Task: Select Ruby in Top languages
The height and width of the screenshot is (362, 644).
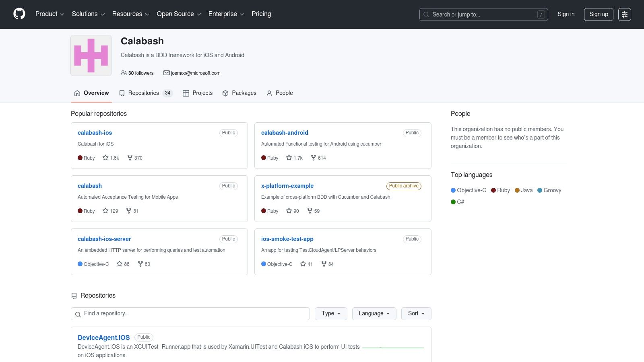Action: tap(500, 190)
